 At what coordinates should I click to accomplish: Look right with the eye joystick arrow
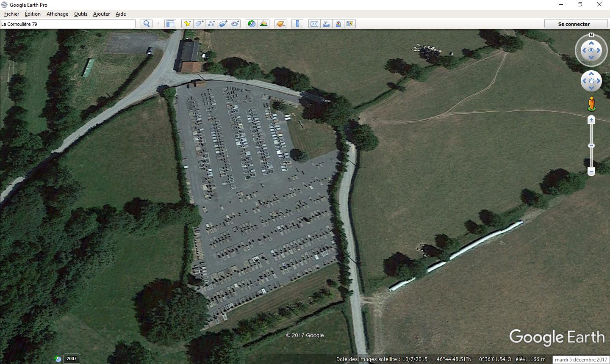(599, 50)
